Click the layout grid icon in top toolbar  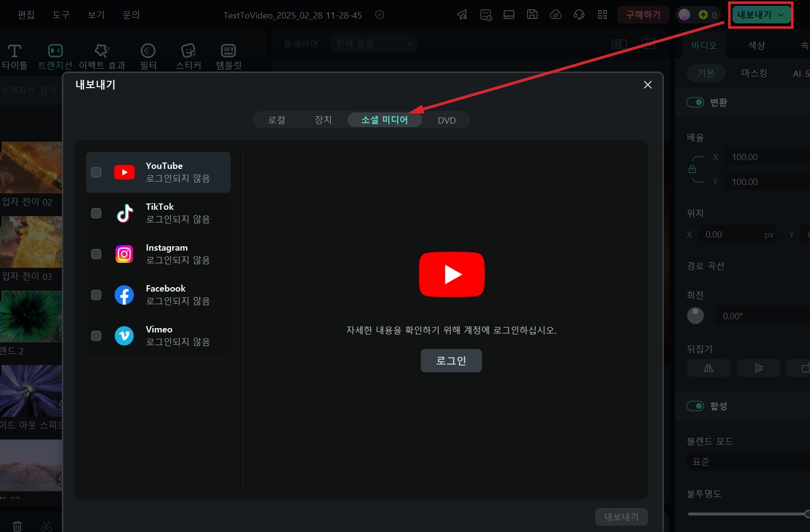[x=603, y=15]
